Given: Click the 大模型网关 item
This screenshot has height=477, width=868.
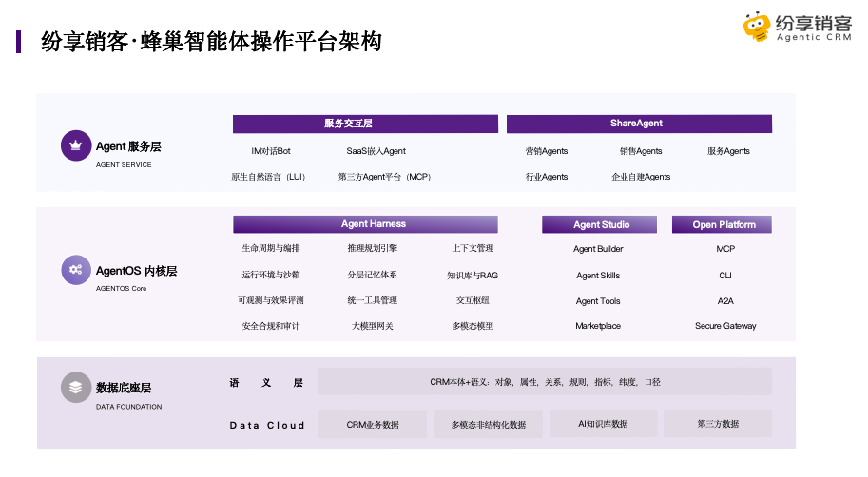Looking at the screenshot, I should click(373, 326).
